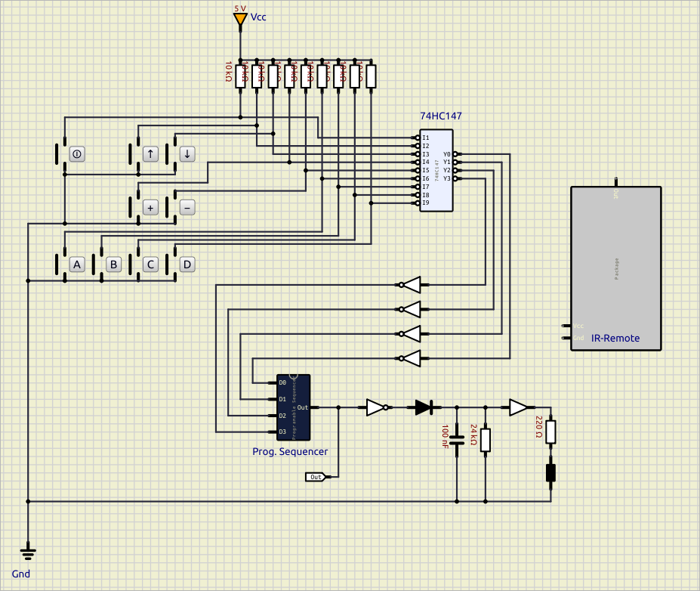The width and height of the screenshot is (700, 591).
Task: Click the Gnd ground symbol
Action: [x=28, y=551]
